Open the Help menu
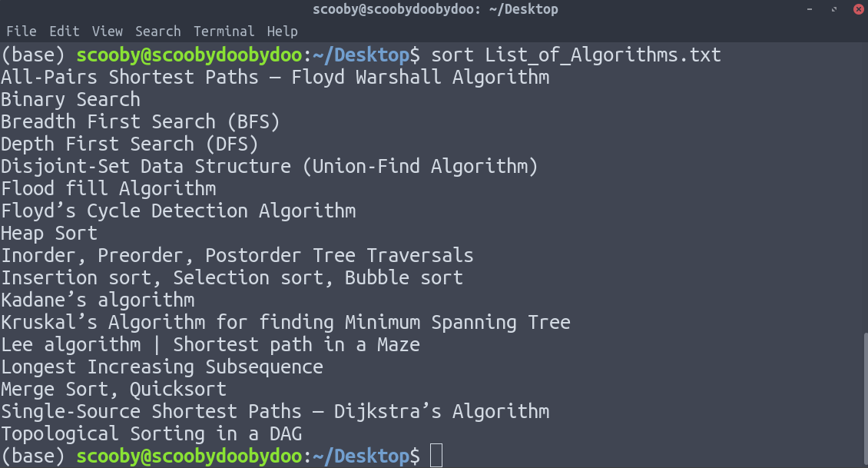 [282, 32]
